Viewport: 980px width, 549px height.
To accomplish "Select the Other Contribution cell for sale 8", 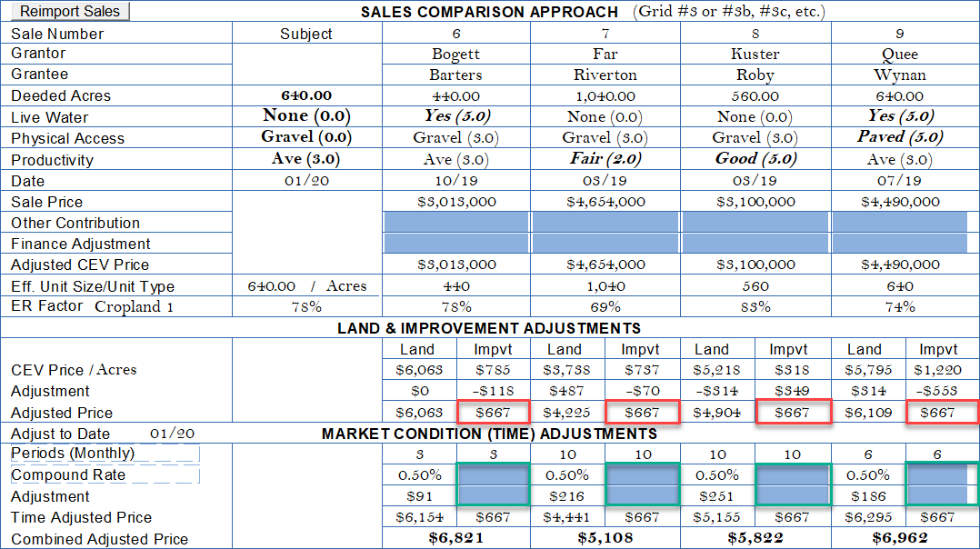I will 755,223.
